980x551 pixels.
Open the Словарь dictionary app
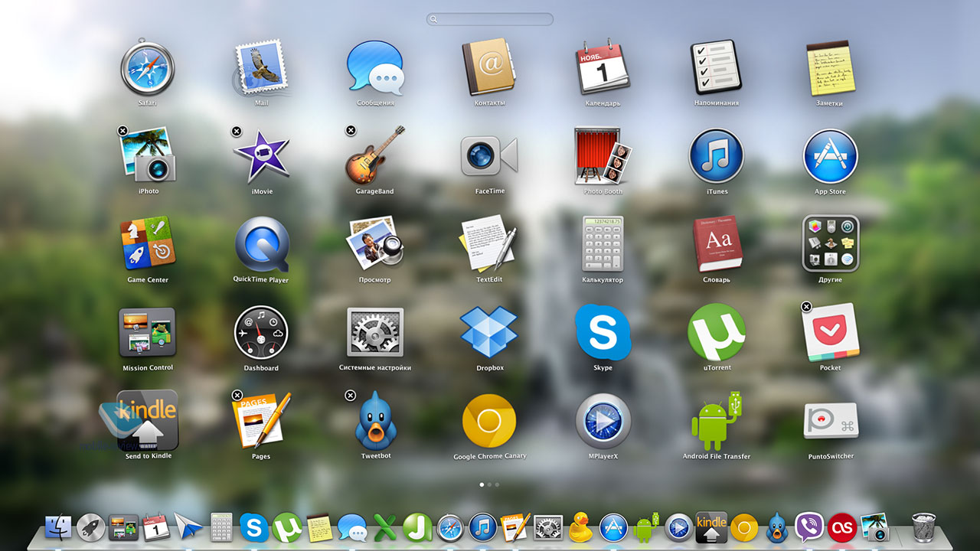point(717,244)
